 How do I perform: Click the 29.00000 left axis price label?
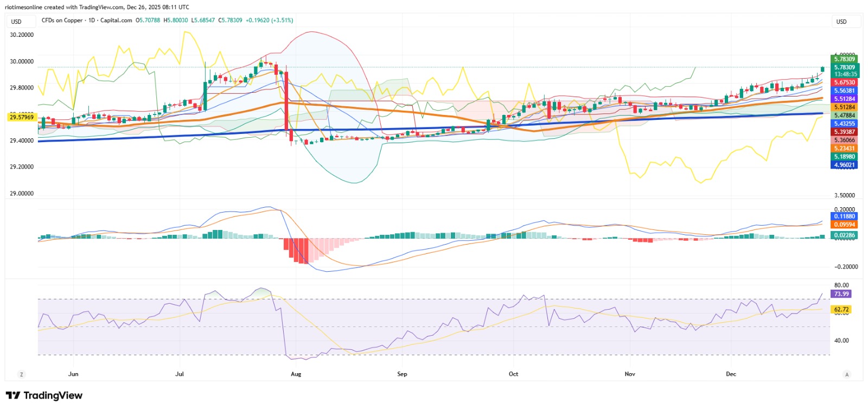point(22,194)
